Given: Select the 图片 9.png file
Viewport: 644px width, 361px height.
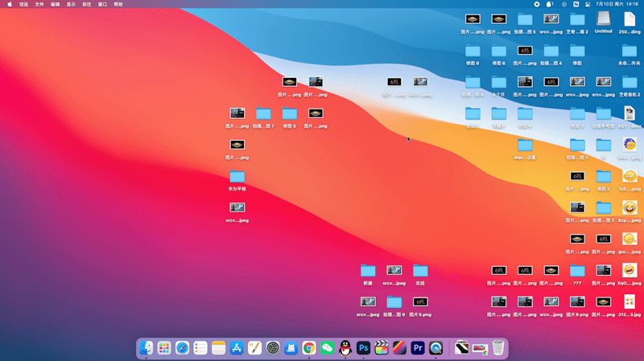Looking at the screenshot, I should [577, 306].
